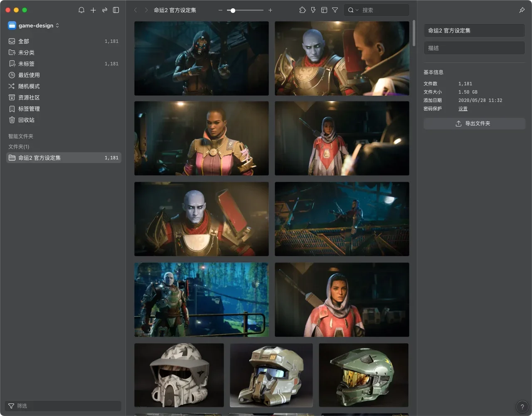The width and height of the screenshot is (532, 416).
Task: Click the 文件大小 1.50 GB value
Action: coord(468,92)
